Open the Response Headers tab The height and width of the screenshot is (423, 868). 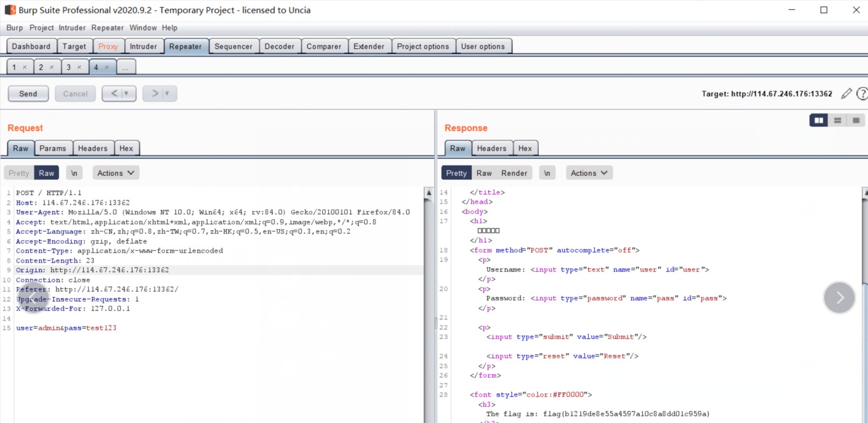click(x=492, y=148)
